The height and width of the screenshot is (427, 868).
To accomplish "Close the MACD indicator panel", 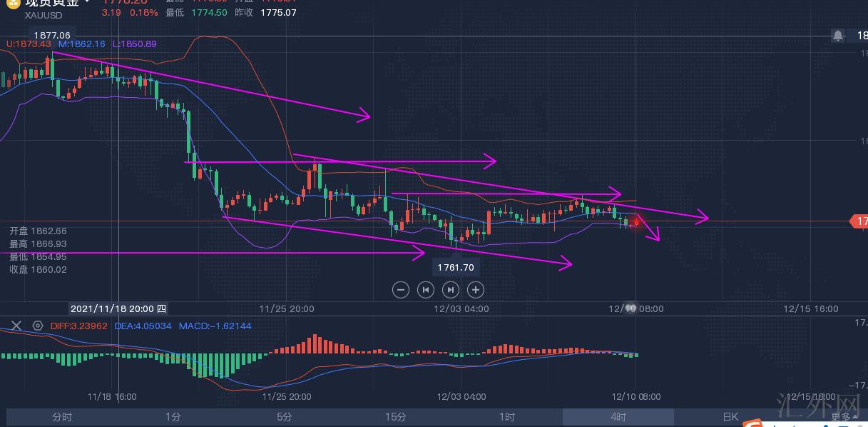I will 16,326.
